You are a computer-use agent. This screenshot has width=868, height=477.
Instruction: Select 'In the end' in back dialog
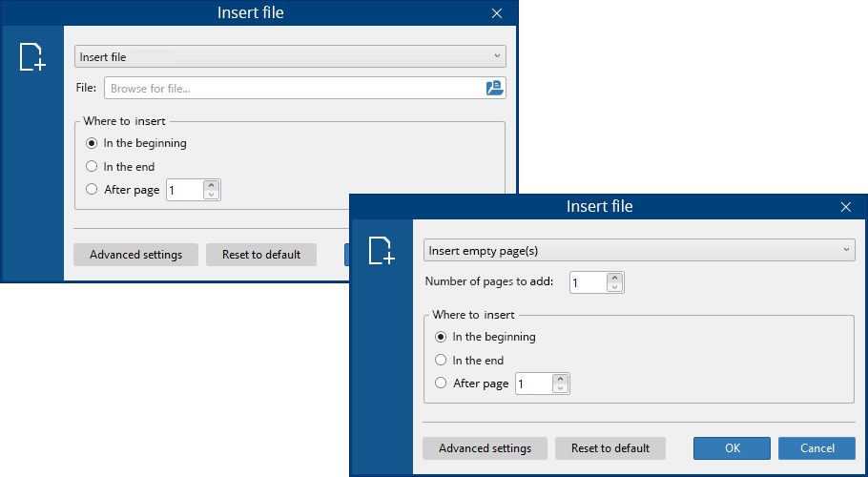(92, 167)
